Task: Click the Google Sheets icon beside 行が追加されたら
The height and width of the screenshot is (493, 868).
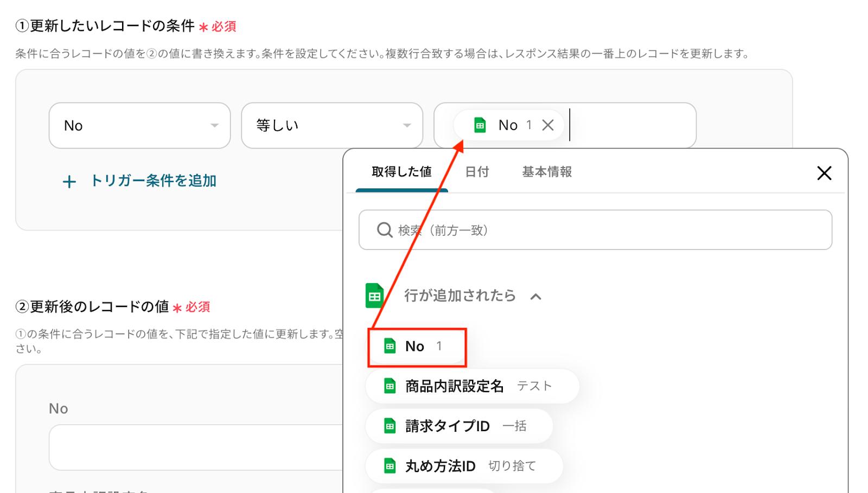Action: (374, 296)
